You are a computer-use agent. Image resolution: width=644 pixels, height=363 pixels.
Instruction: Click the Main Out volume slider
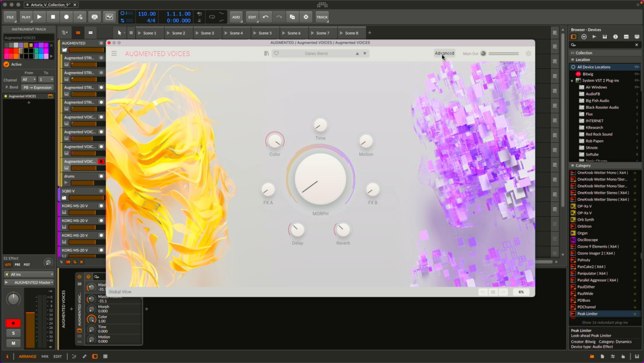[504, 54]
